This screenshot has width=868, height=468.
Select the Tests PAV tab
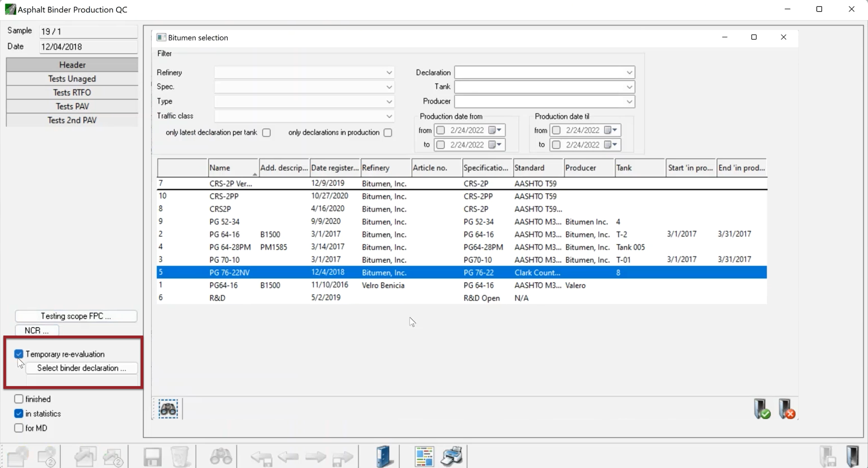[x=72, y=106]
